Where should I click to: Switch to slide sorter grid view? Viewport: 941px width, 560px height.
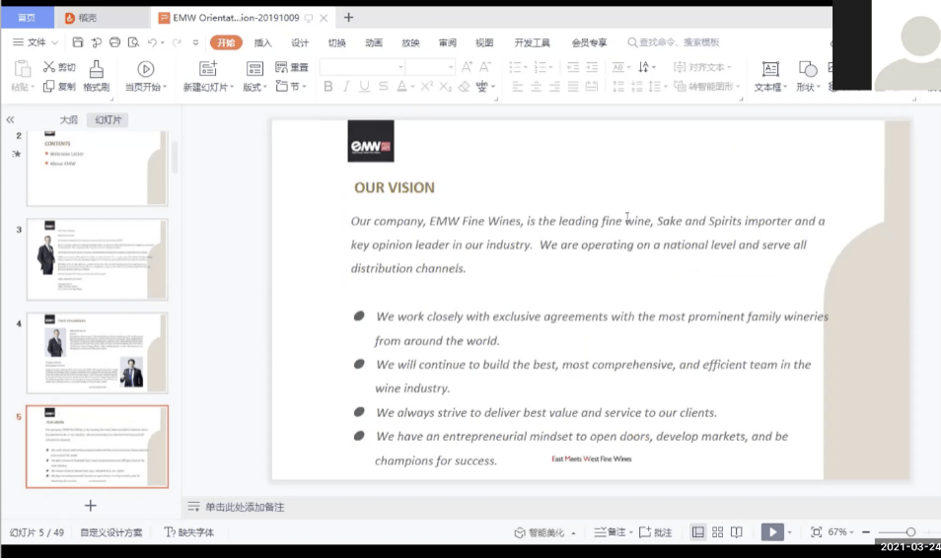(717, 532)
